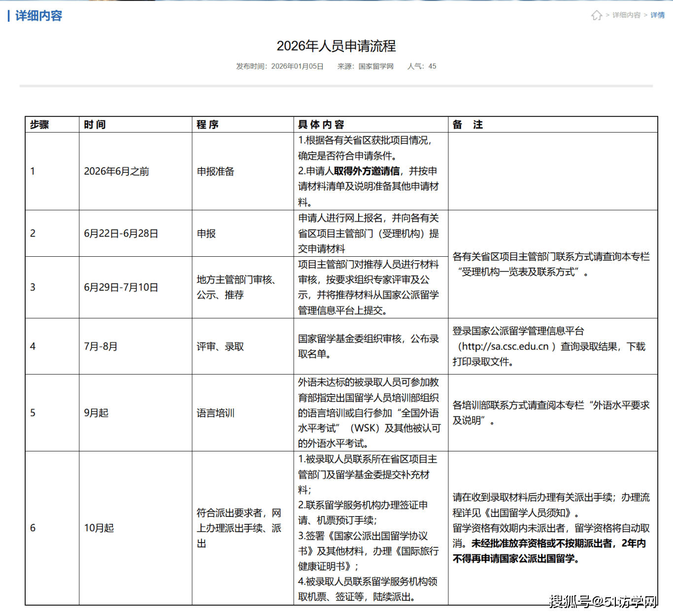Click the bold 取得外方邀请信 text
The image size is (673, 616).
367,171
